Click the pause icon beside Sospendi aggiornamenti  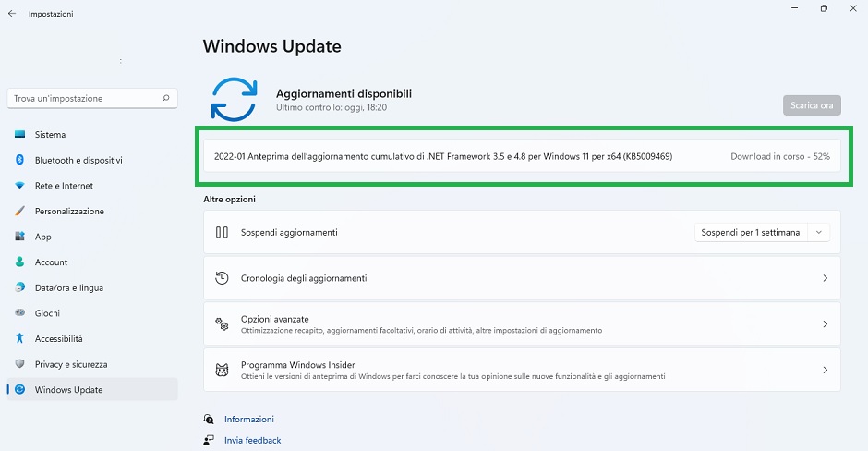(x=222, y=232)
